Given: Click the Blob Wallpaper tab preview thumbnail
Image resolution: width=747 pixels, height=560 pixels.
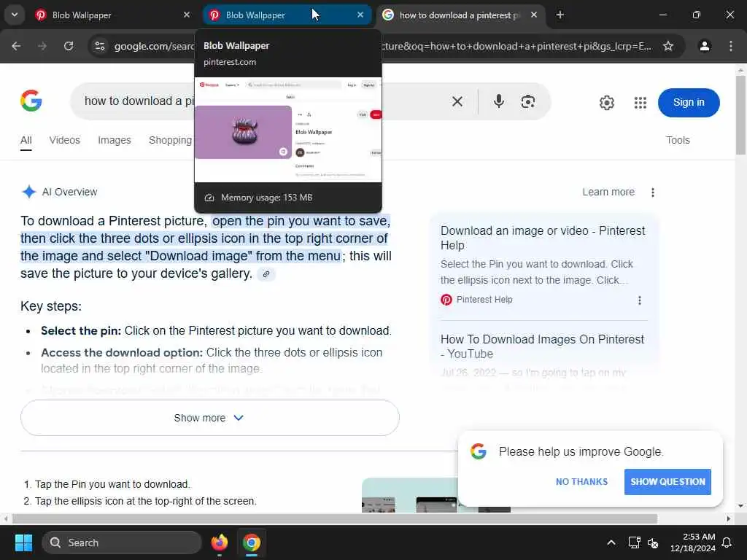Looking at the screenshot, I should pyautogui.click(x=288, y=130).
